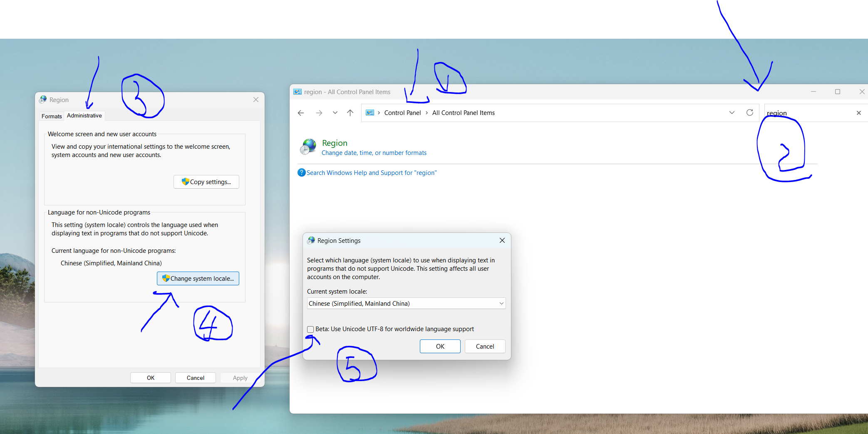Click the Control Panel icon in the breadcrumb
Viewport: 868px width, 434px height.
(370, 112)
